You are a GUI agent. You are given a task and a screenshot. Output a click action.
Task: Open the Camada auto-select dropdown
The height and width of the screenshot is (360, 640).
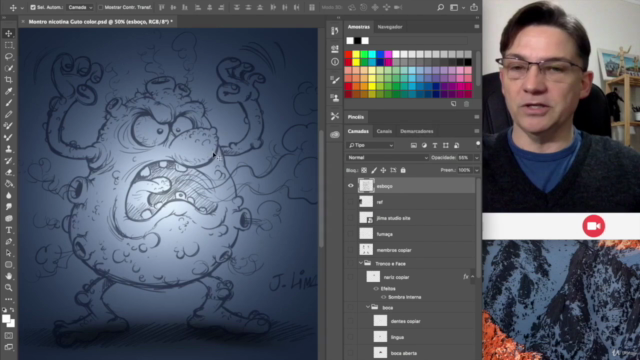click(80, 7)
